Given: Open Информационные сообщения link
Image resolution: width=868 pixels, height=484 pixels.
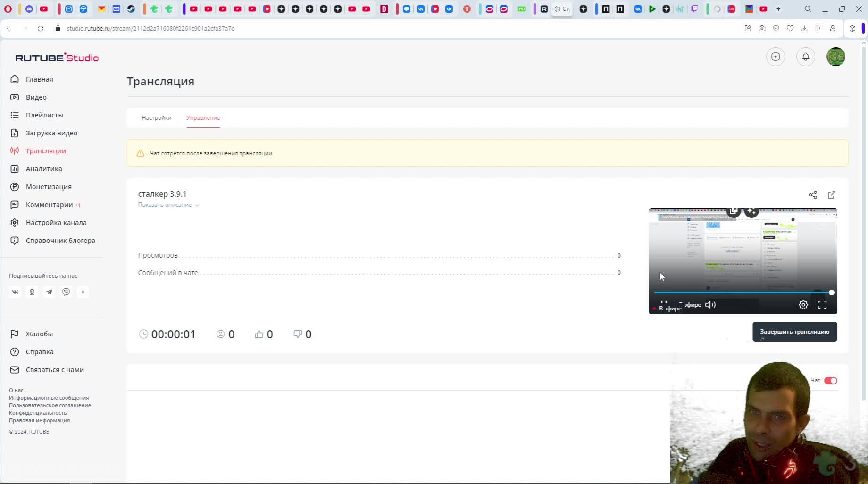Looking at the screenshot, I should pyautogui.click(x=49, y=398).
